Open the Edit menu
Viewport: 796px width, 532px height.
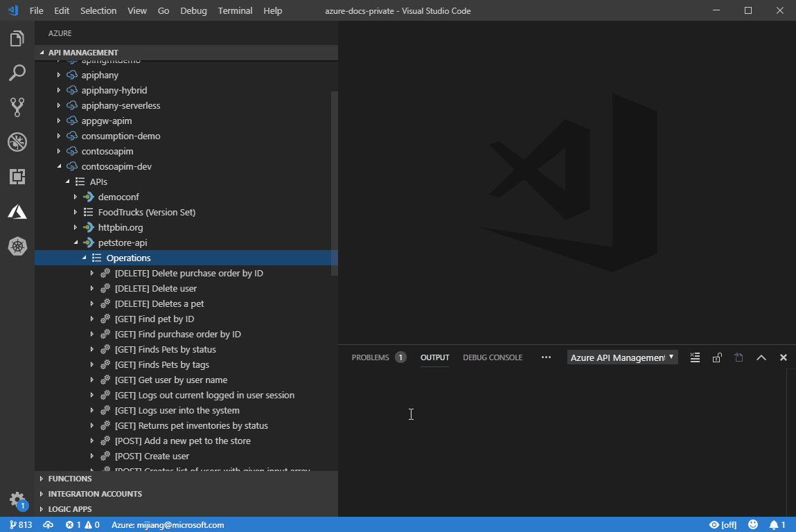coord(62,10)
